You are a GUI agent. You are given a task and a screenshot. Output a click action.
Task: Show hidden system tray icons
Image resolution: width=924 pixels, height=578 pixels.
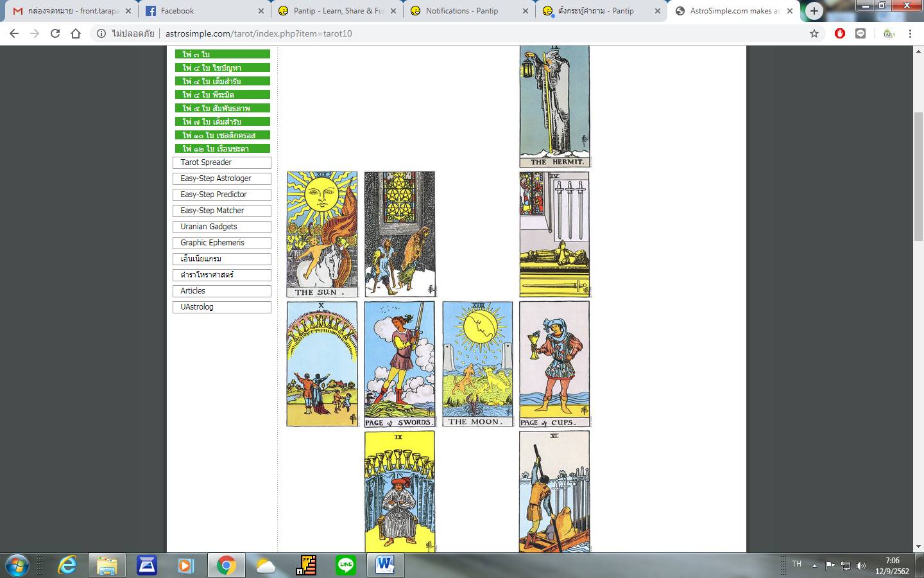coord(814,566)
